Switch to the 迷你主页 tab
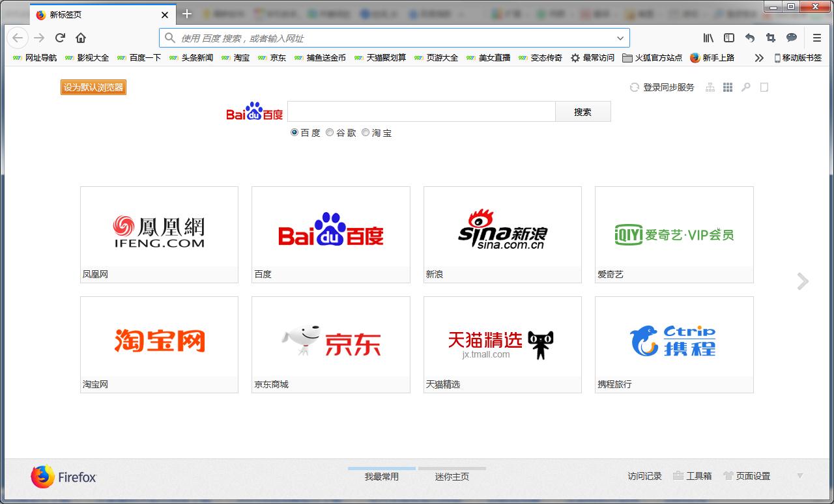The width and height of the screenshot is (834, 504). pos(452,476)
